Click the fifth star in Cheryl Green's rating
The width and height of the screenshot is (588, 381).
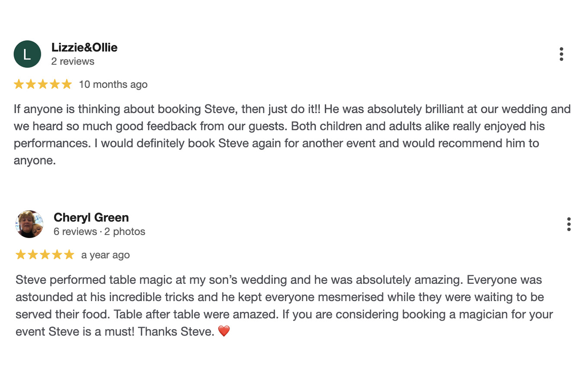pyautogui.click(x=69, y=254)
